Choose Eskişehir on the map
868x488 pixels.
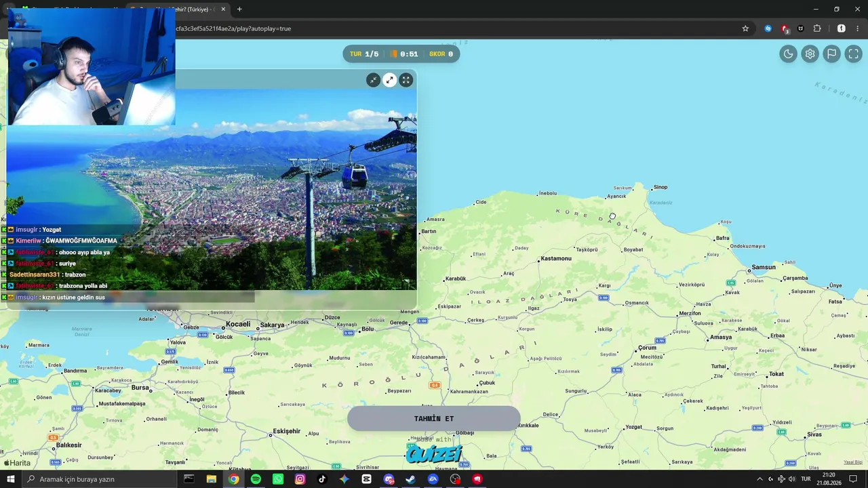[x=286, y=431]
